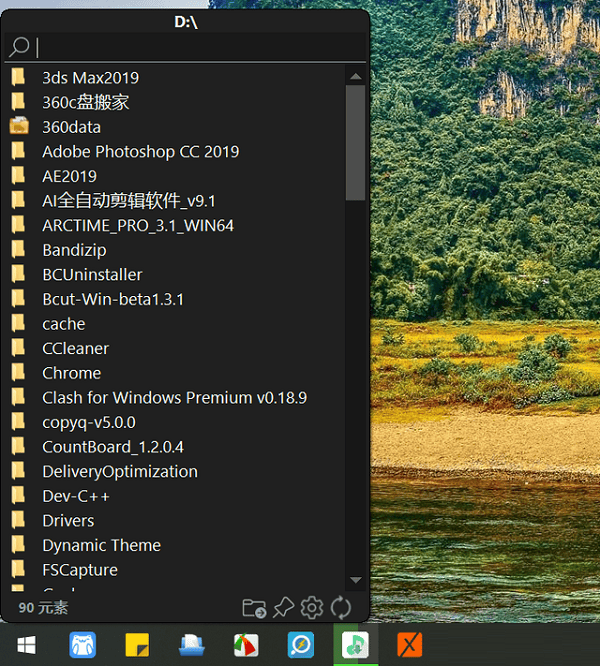Open the yellow sticky notes taskbar app
This screenshot has width=600, height=666.
click(137, 645)
